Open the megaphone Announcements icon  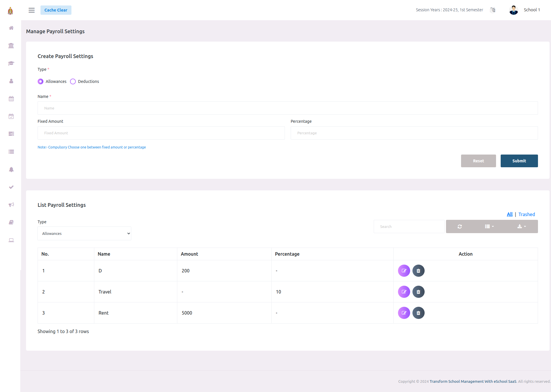pos(11,205)
